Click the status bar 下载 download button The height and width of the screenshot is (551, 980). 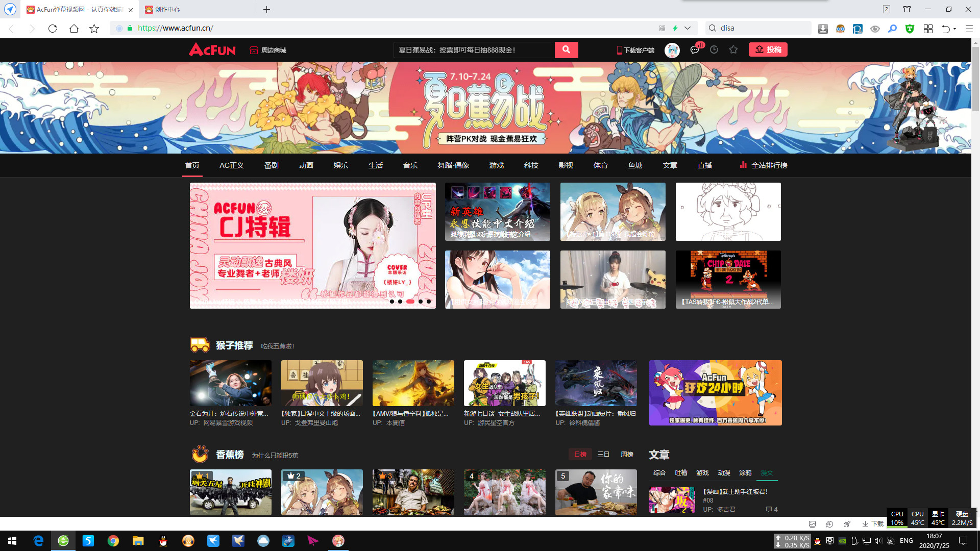[x=873, y=524]
